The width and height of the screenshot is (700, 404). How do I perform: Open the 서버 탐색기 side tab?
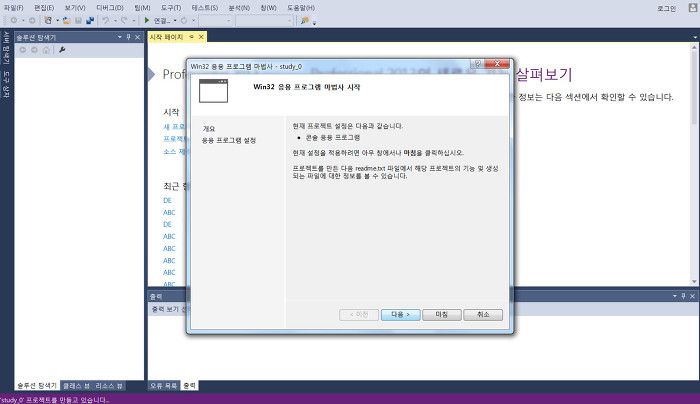pos(6,47)
